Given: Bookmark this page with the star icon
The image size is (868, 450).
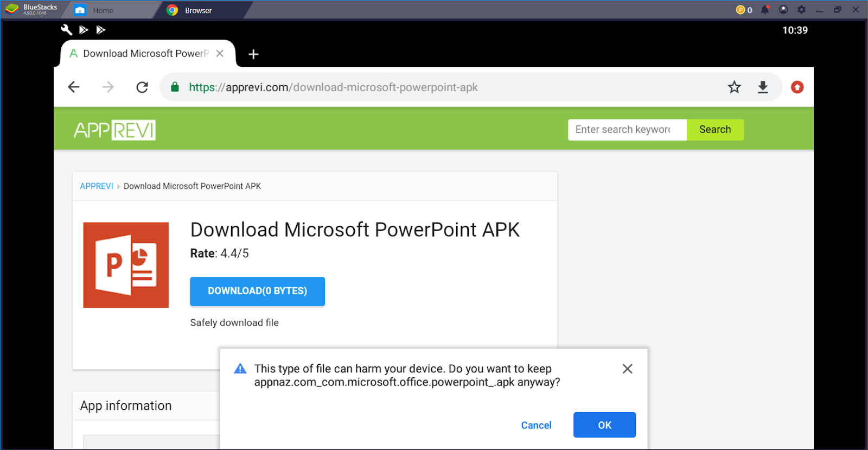Looking at the screenshot, I should [734, 87].
